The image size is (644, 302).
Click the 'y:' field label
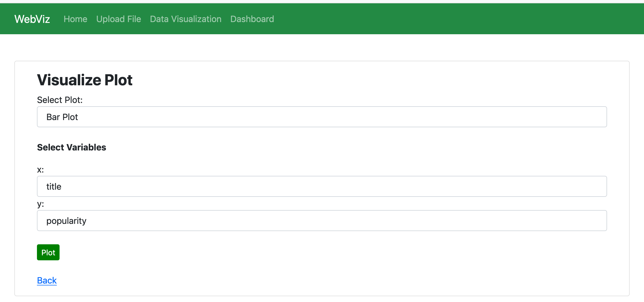[x=40, y=204]
